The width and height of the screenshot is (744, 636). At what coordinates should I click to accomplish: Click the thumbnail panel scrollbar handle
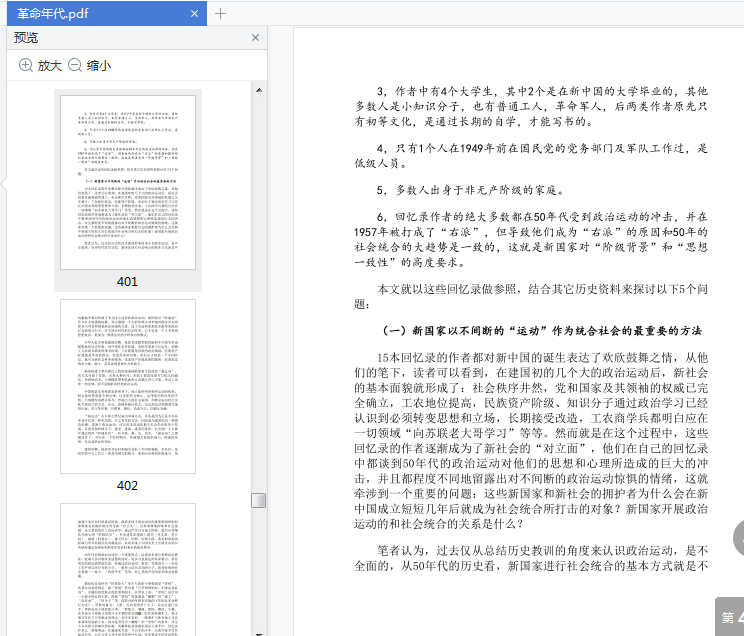click(258, 500)
